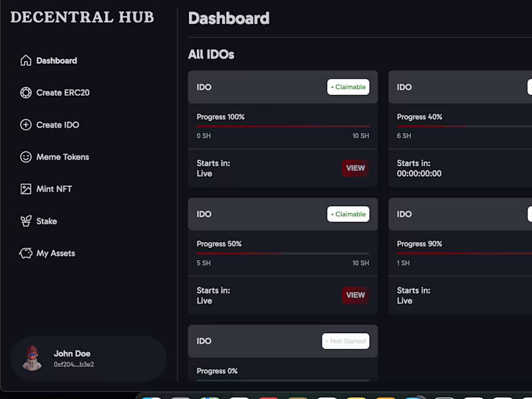Go to the My Assets page
Image resolution: width=532 pixels, height=399 pixels.
pyautogui.click(x=56, y=253)
